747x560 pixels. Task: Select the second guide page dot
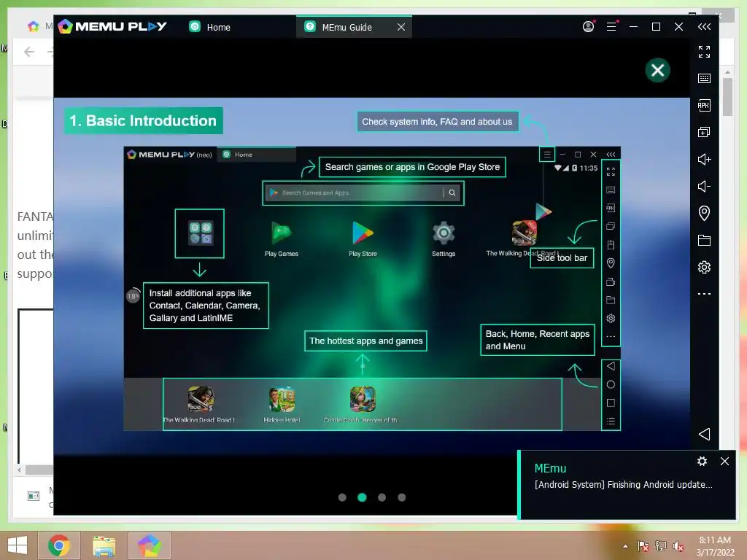[362, 497]
